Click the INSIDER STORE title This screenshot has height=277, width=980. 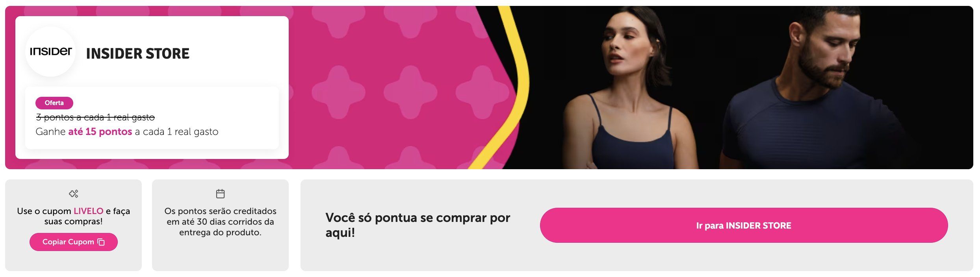click(138, 54)
